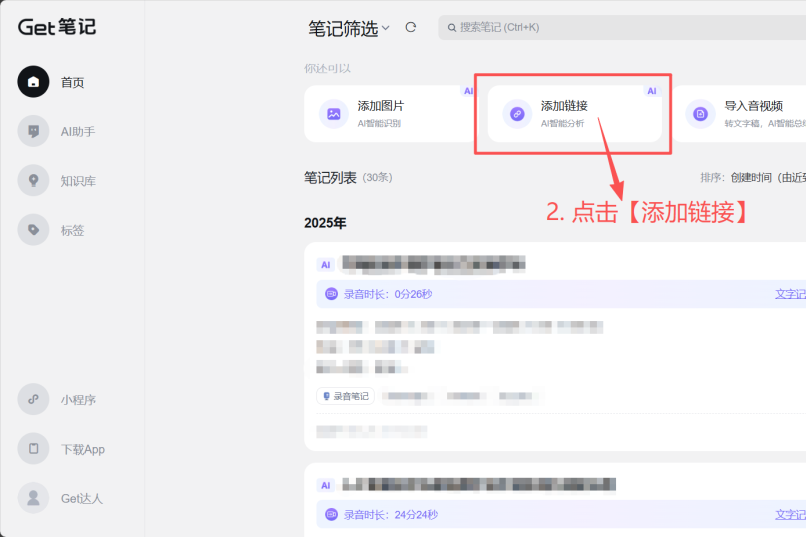The image size is (806, 537).
Task: Click the search magnifier icon
Action: (x=451, y=28)
